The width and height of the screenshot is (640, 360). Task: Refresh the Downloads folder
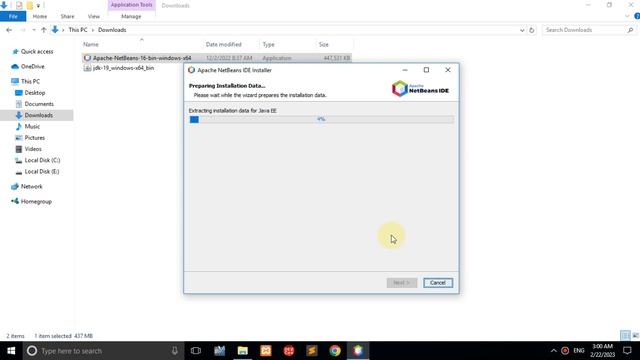pos(531,30)
